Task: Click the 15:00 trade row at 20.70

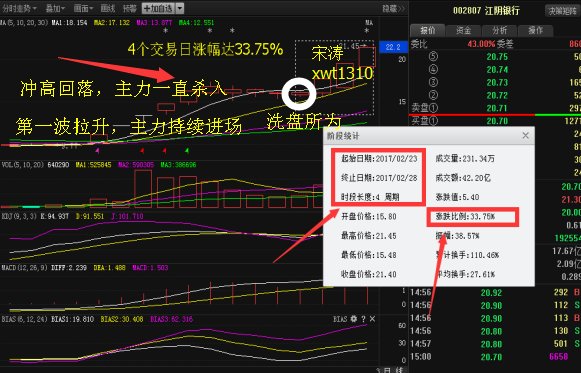Action: coord(495,357)
